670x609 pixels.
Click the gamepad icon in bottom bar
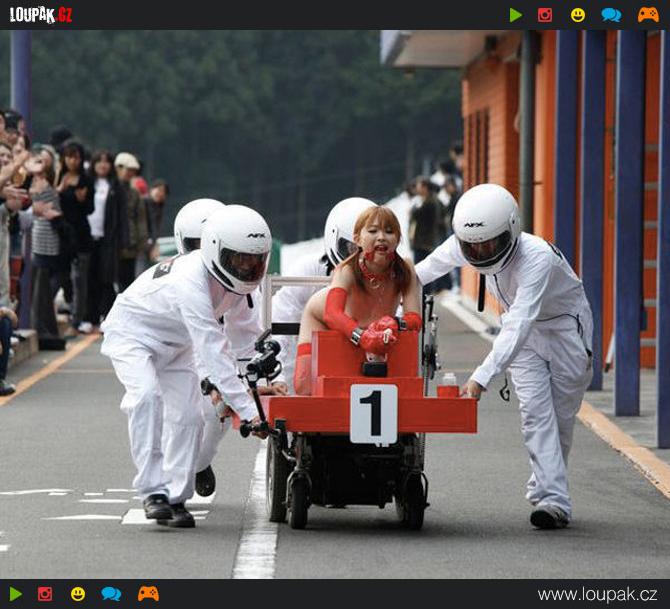click(148, 594)
